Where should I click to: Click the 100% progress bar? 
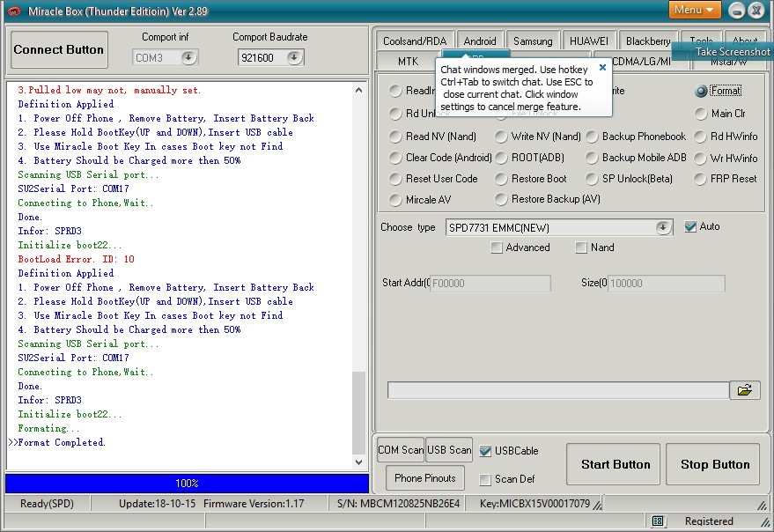[x=187, y=483]
